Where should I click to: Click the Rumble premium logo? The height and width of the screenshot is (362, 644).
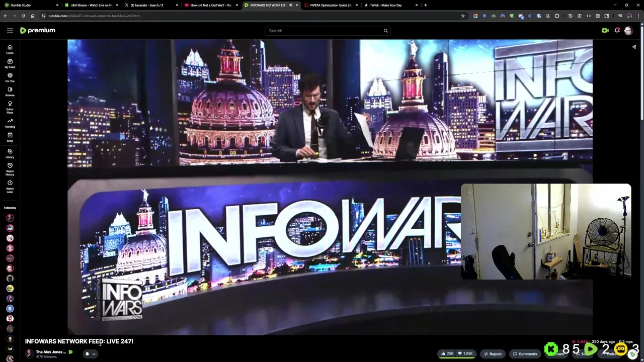[38, 31]
